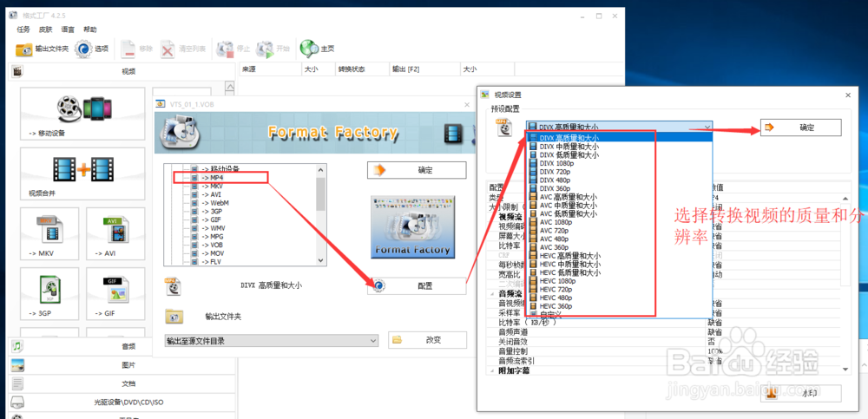Screen dimensions: 868x419
Task: Click the 配置 button
Action: [417, 285]
